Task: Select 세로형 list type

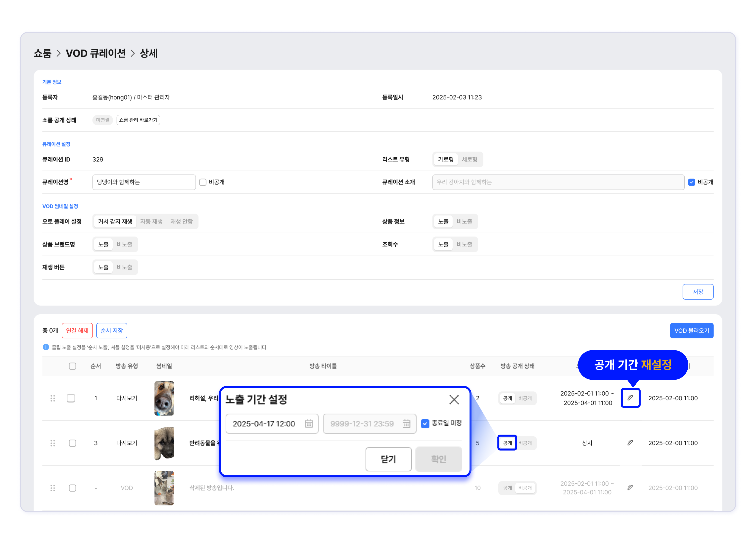Action: coord(469,159)
